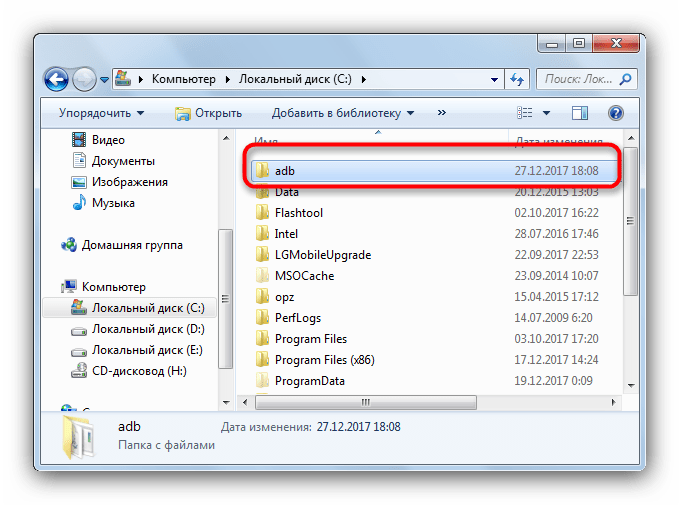The image size is (680, 505).
Task: Show more toolbar commands via » chevron
Action: click(441, 113)
